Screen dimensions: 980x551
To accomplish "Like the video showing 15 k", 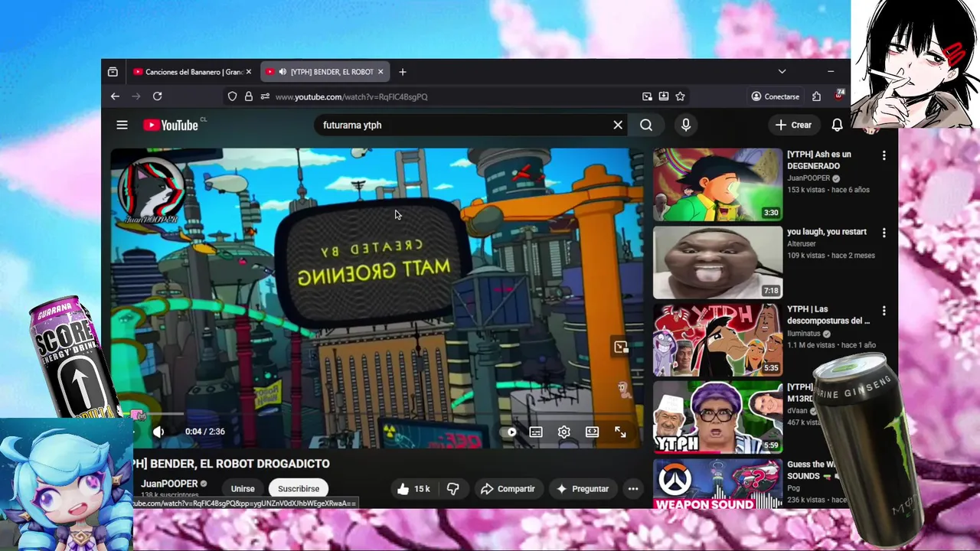I will point(413,489).
